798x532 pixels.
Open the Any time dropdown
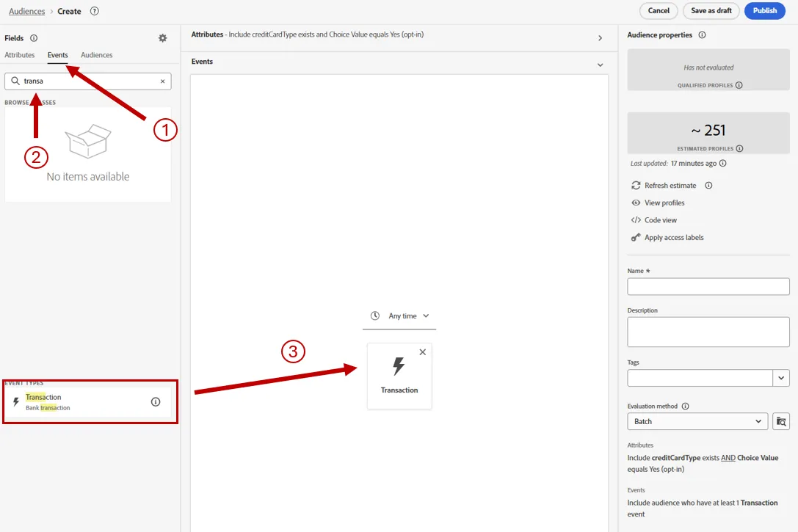pyautogui.click(x=399, y=316)
